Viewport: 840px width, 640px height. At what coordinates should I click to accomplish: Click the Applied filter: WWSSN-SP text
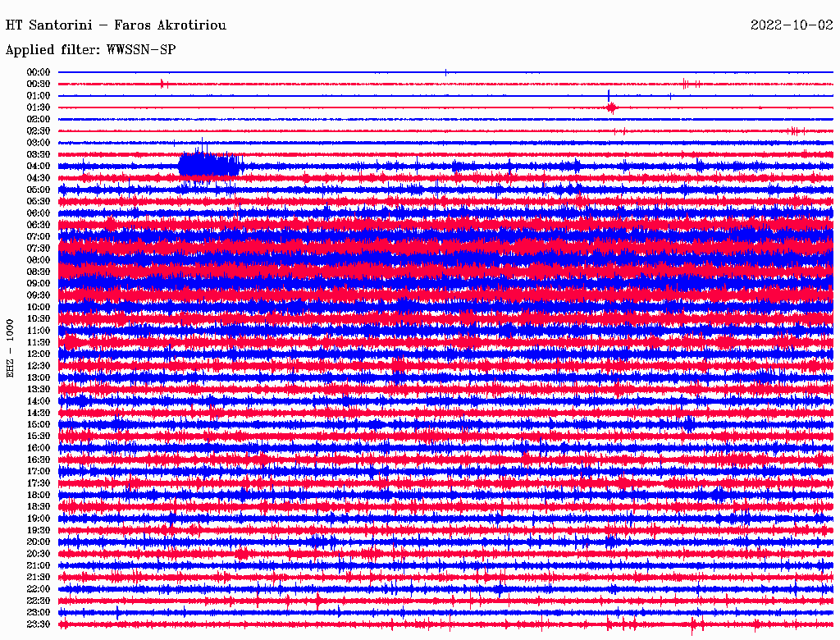pos(90,50)
